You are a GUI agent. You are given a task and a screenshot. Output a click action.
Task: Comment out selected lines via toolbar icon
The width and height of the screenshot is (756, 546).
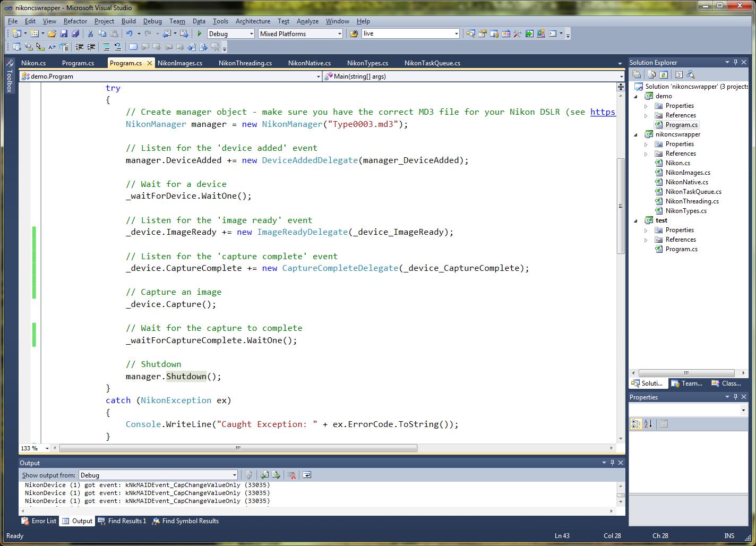pyautogui.click(x=106, y=47)
